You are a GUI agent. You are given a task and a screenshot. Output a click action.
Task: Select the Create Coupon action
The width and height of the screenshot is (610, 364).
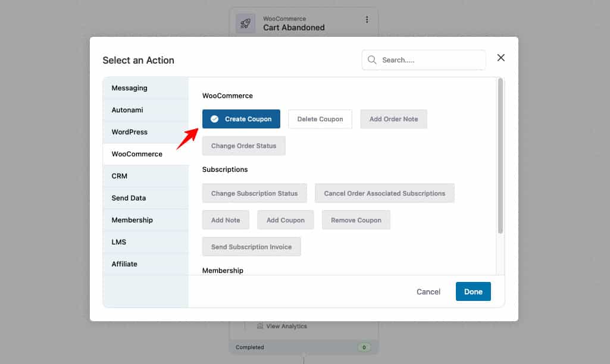(241, 119)
